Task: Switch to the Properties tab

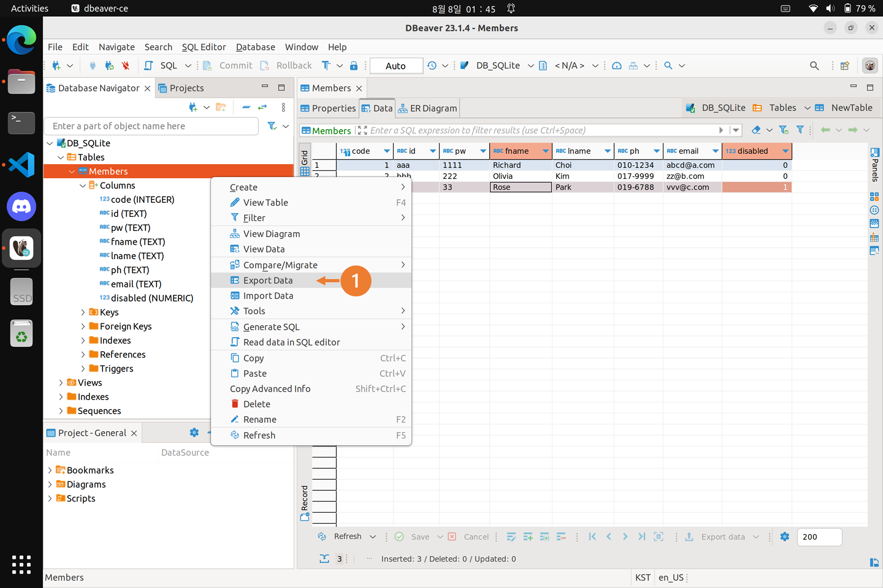Action: [x=328, y=108]
